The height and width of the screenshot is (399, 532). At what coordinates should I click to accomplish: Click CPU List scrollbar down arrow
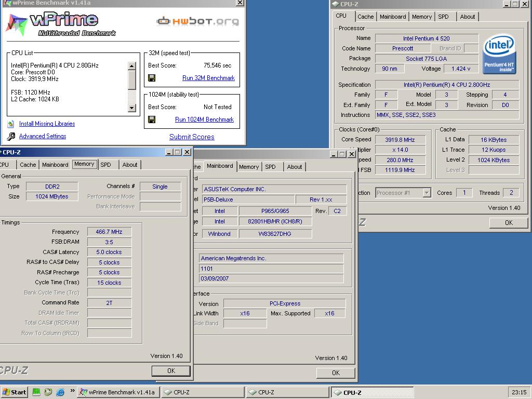coord(132,108)
